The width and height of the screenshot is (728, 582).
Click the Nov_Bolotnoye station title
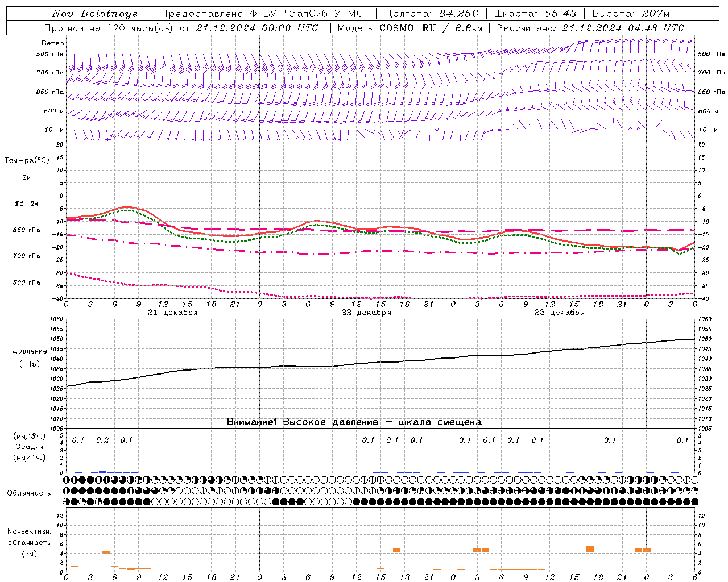(x=95, y=14)
